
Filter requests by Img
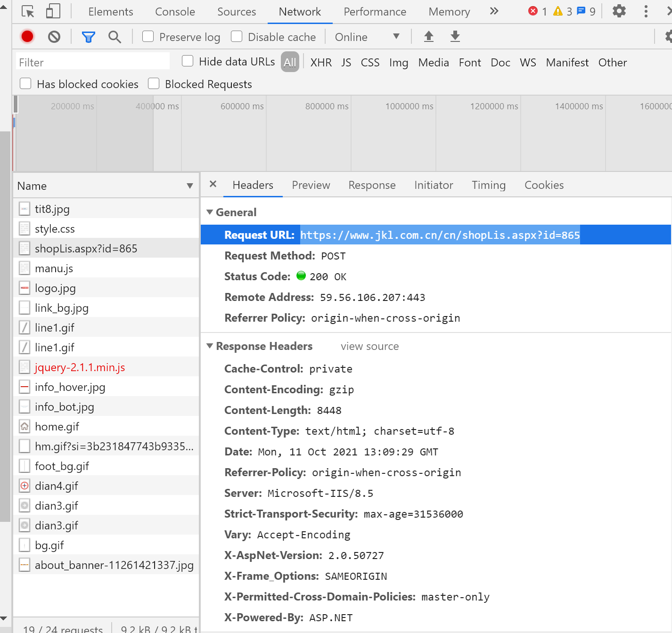[x=399, y=62]
